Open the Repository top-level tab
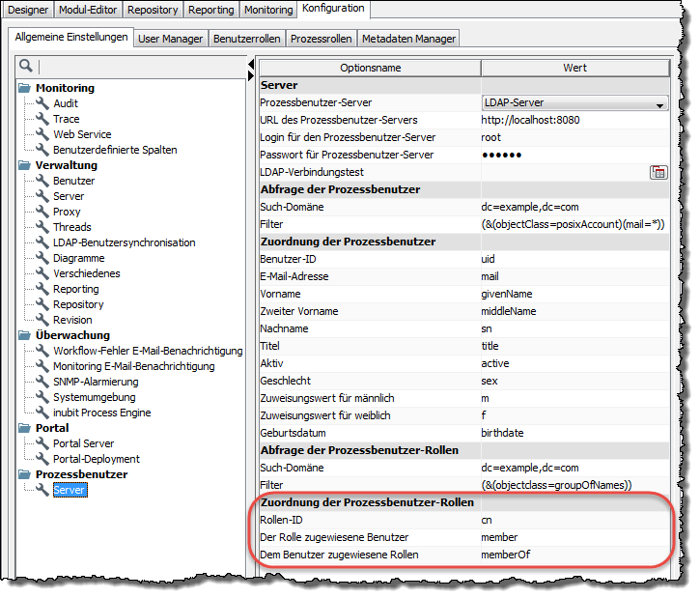Viewport: 700px width, 598px height. click(153, 10)
